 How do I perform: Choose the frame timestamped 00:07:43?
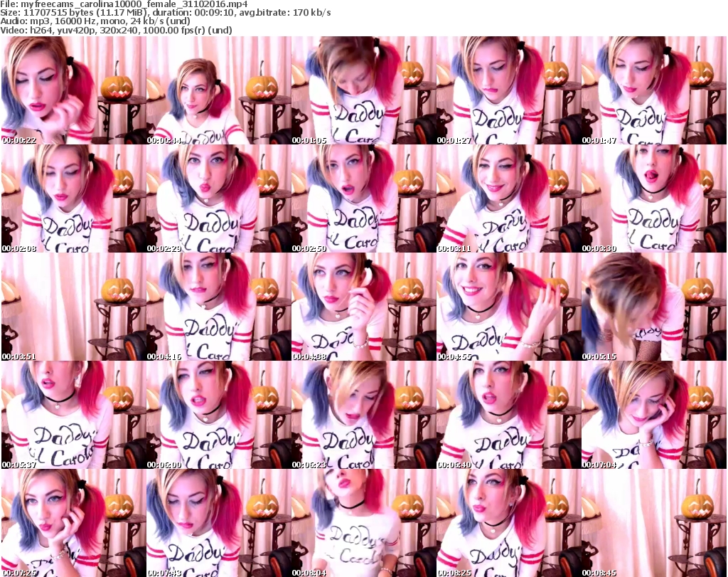pos(218,523)
